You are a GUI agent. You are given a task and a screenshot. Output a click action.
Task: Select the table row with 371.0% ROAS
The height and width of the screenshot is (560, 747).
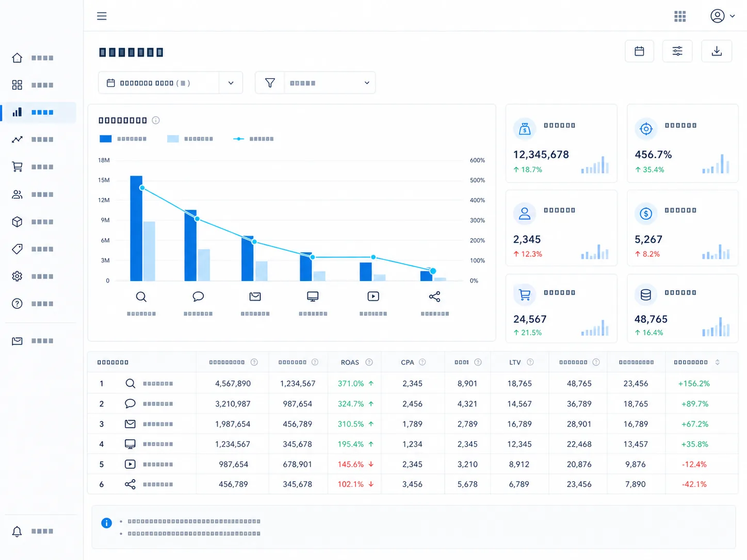pos(413,384)
